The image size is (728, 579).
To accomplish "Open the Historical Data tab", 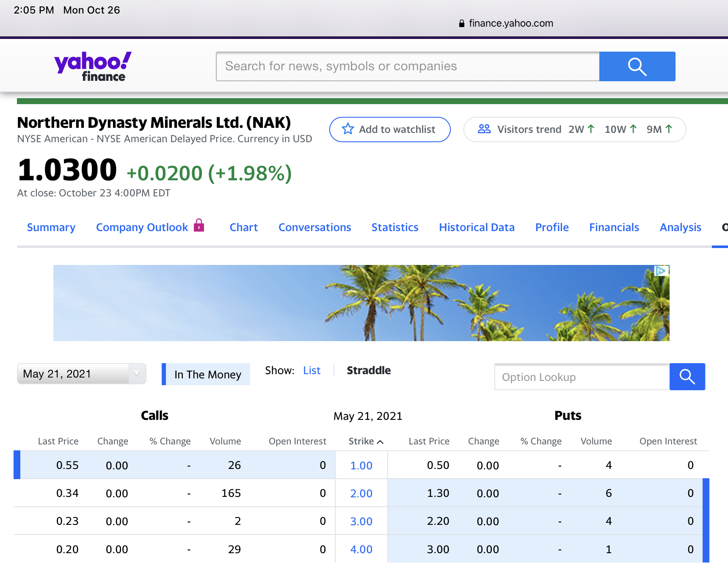I will 477,228.
